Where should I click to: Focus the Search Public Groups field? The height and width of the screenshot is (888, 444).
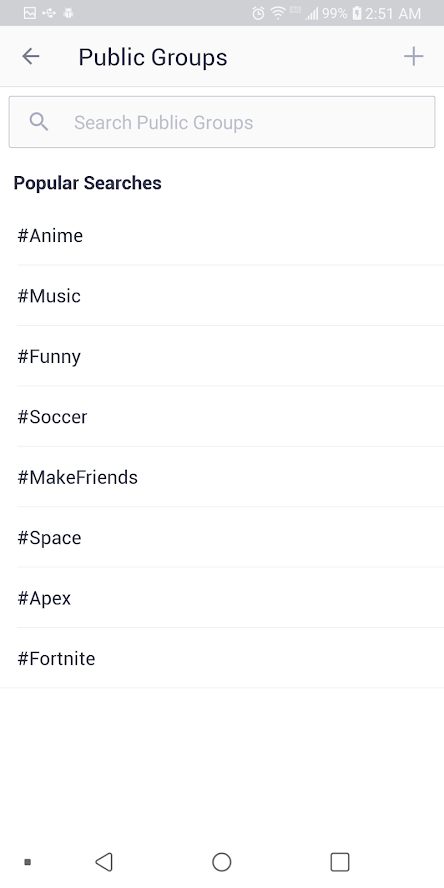coord(222,122)
